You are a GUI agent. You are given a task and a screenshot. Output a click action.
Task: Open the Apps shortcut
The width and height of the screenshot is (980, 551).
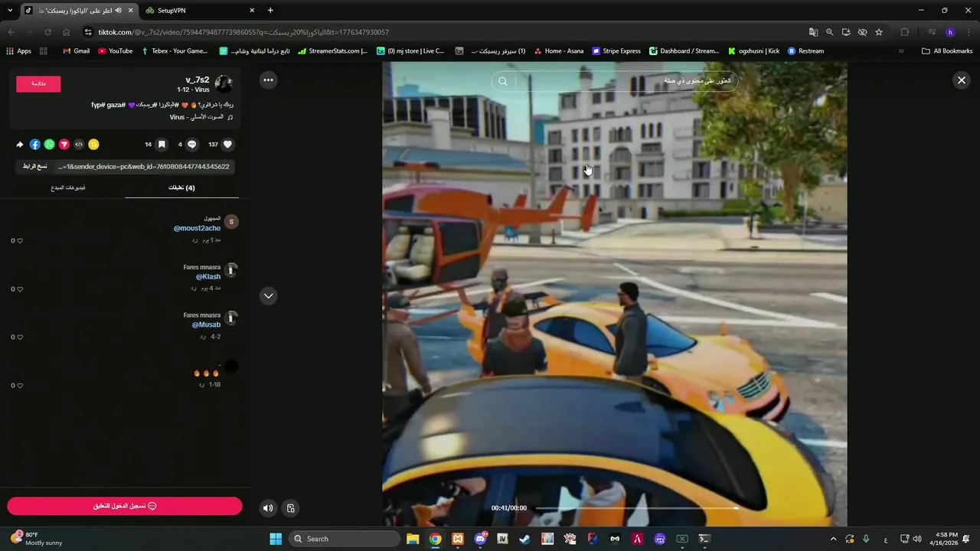tap(18, 51)
